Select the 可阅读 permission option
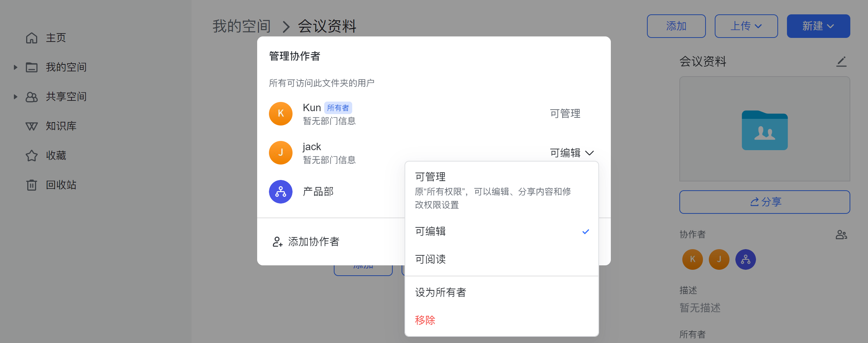Image resolution: width=868 pixels, height=343 pixels. [x=430, y=259]
